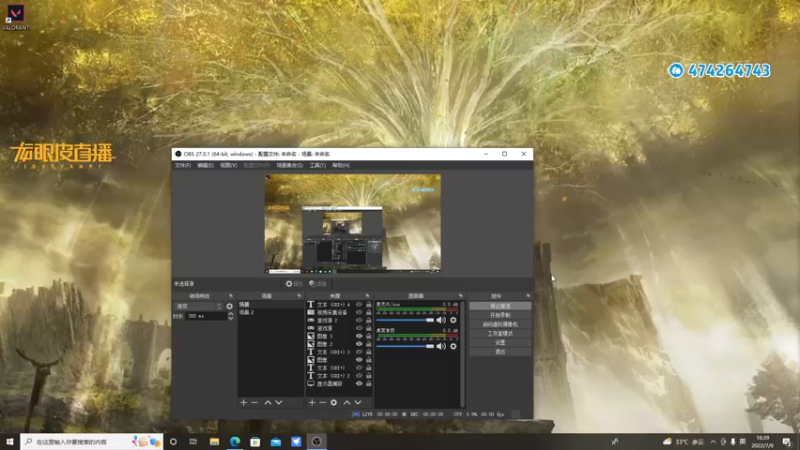Image resolution: width=800 pixels, height=450 pixels.
Task: Hide the 图像 source
Action: (359, 360)
